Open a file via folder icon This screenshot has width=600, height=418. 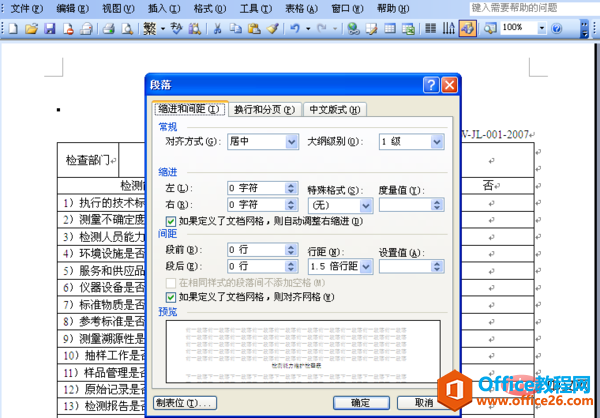[x=31, y=29]
